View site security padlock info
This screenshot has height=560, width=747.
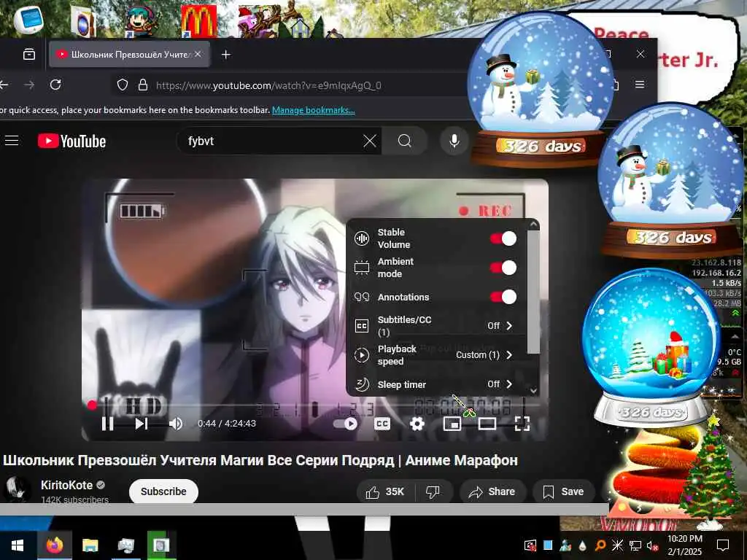coord(142,85)
